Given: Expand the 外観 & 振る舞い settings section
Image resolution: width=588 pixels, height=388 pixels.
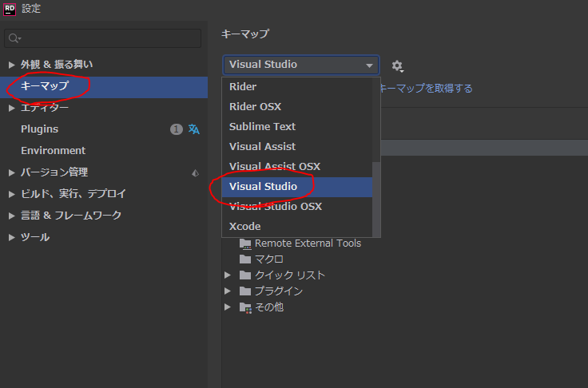Looking at the screenshot, I should pyautogui.click(x=11, y=65).
